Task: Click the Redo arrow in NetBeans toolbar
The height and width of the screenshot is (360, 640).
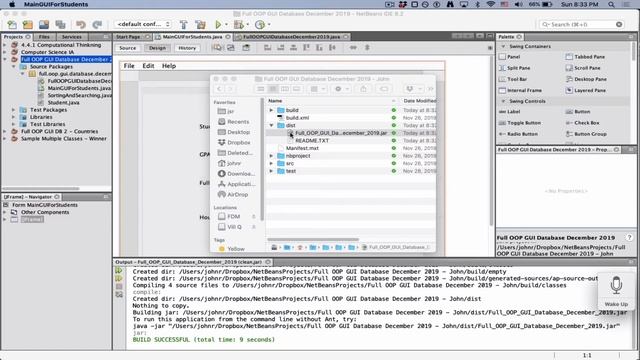Action: [97, 25]
